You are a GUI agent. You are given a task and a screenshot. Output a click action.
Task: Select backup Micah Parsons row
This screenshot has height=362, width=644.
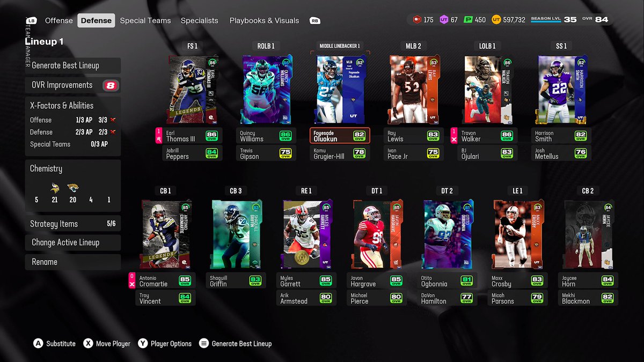[x=518, y=298]
